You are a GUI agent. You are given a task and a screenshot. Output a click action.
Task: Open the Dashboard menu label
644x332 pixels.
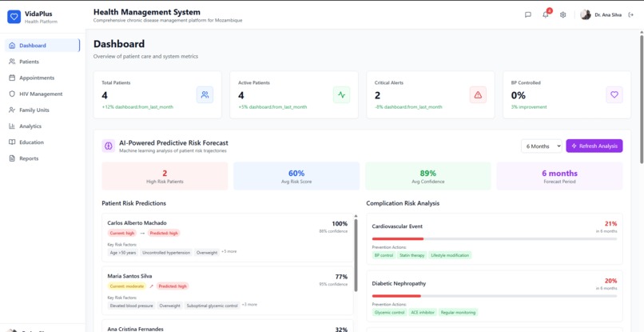point(33,46)
